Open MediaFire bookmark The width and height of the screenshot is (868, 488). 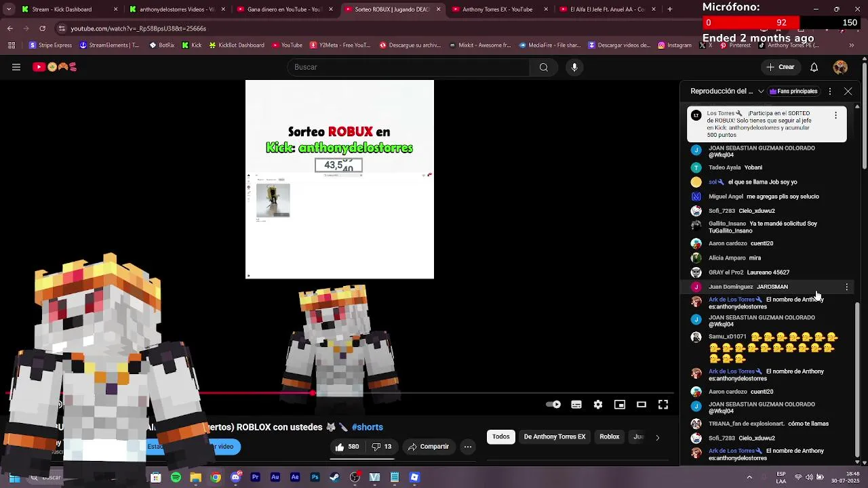551,45
